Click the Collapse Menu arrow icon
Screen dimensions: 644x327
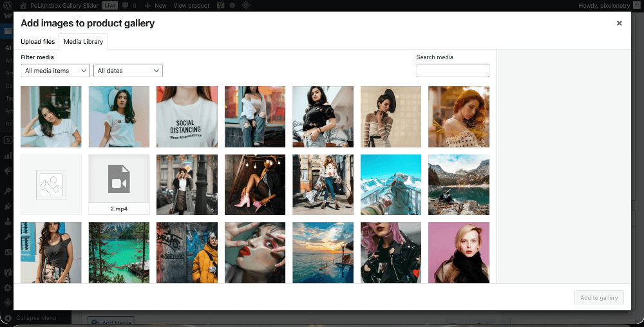(8, 317)
